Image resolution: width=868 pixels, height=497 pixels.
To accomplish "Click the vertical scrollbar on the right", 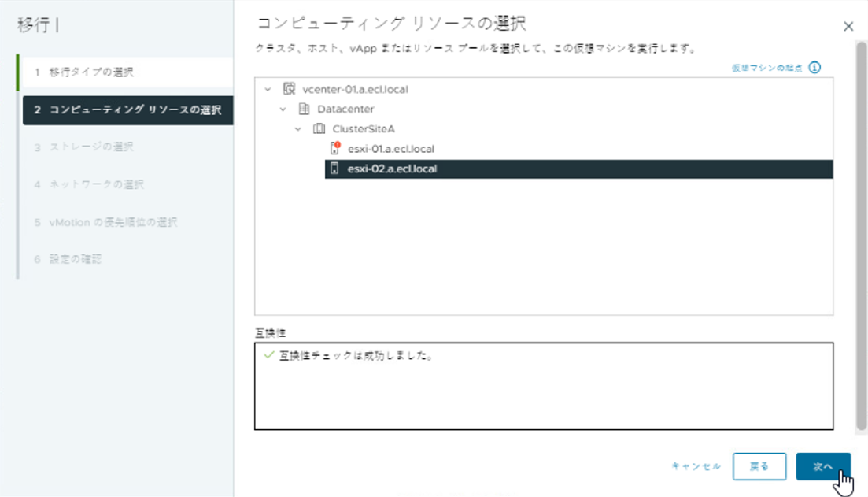I will [861, 236].
